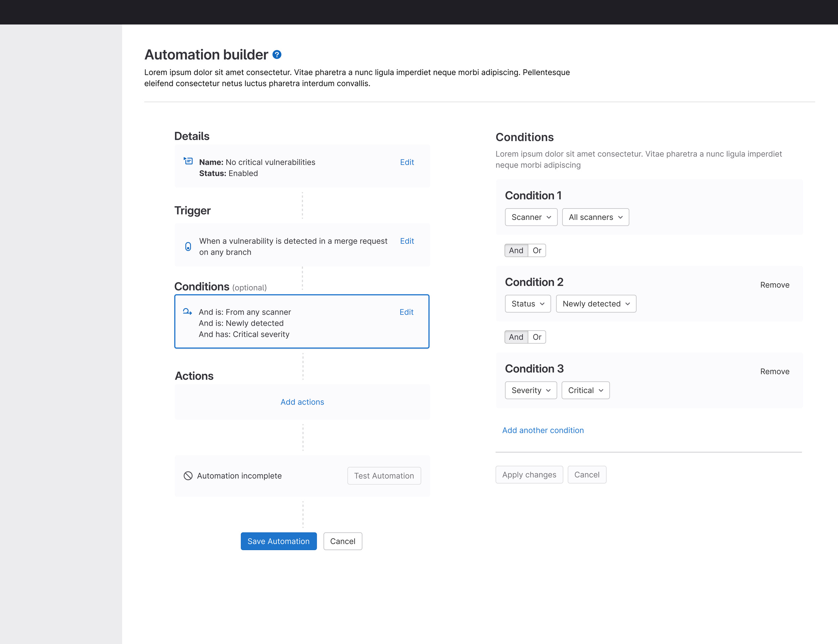This screenshot has width=838, height=644.
Task: Open the Newly detected dropdown
Action: tap(596, 304)
